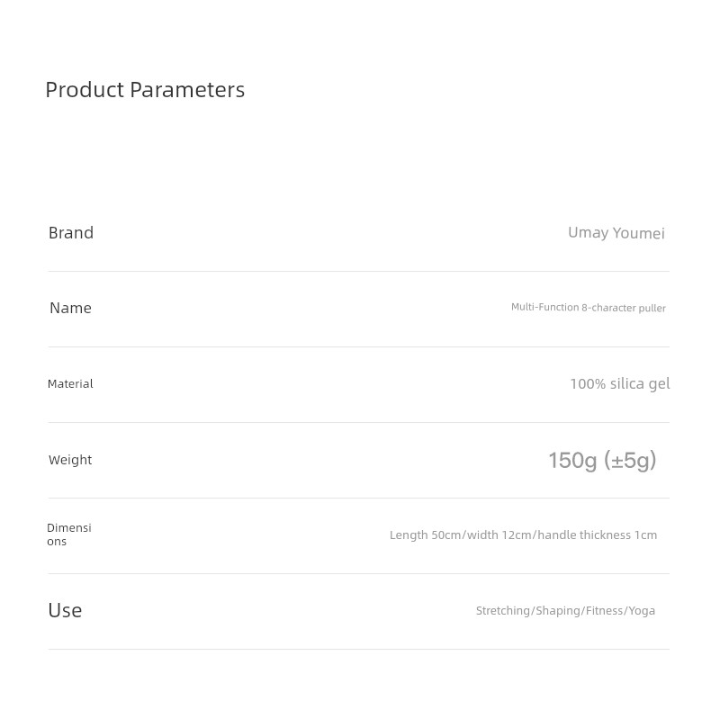The width and height of the screenshot is (711, 728).
Task: Select the Name row label
Action: click(70, 308)
